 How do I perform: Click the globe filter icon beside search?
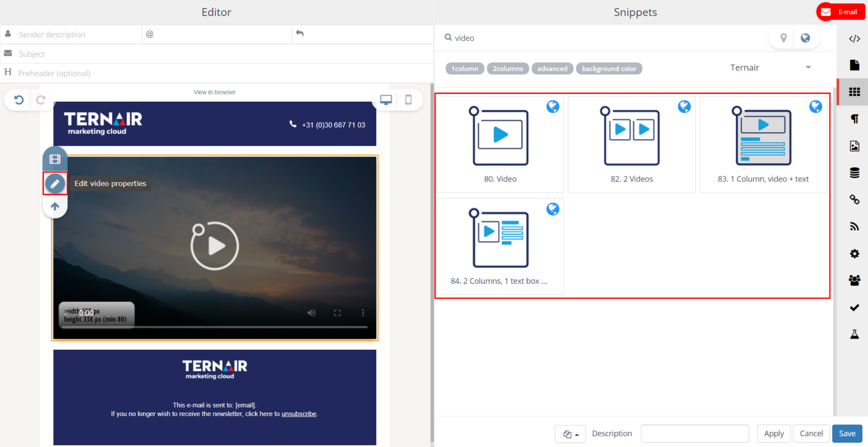[805, 38]
